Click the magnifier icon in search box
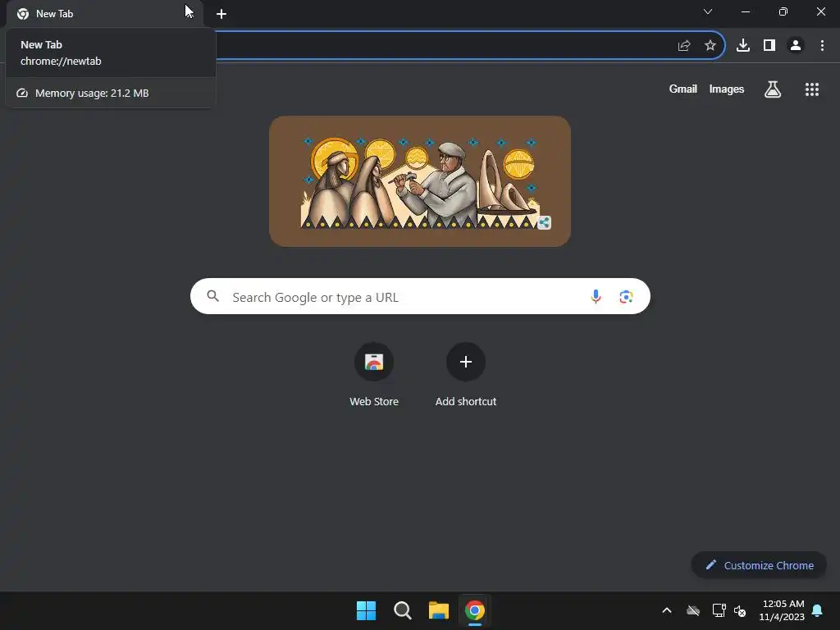Screen dimensions: 840x630 point(213,296)
